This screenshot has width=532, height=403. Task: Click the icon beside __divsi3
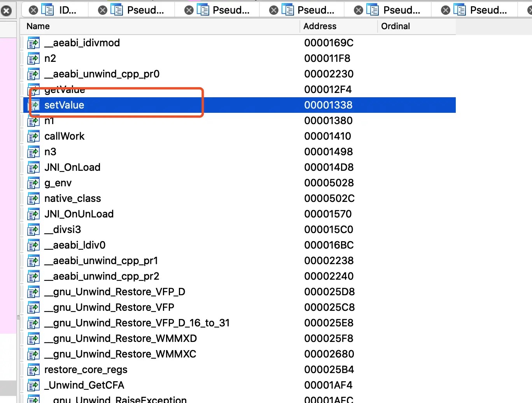pyautogui.click(x=33, y=230)
